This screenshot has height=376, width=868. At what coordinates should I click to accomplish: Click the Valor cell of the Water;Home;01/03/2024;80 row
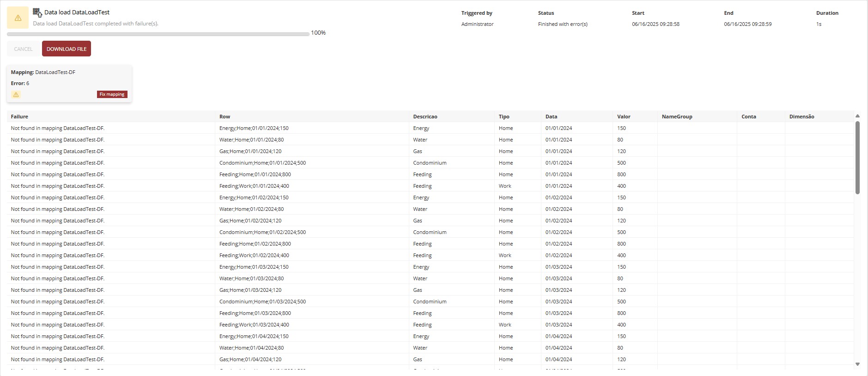pos(635,278)
